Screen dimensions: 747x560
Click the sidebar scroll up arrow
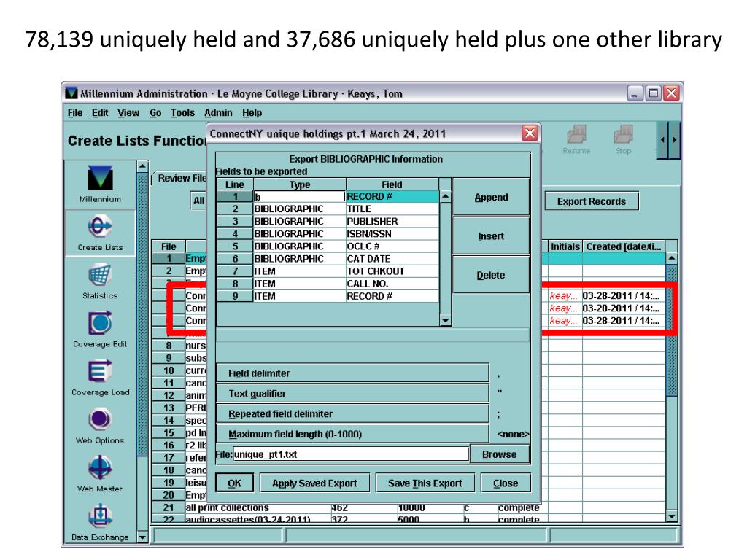coord(142,167)
